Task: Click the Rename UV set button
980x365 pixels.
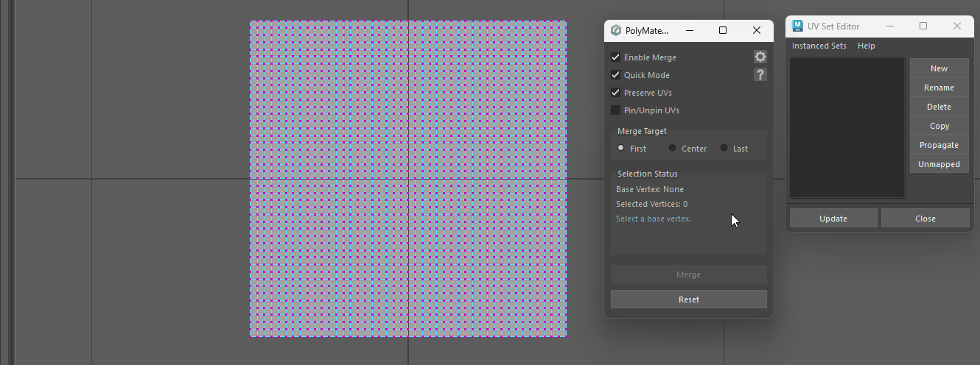Action: [939, 88]
